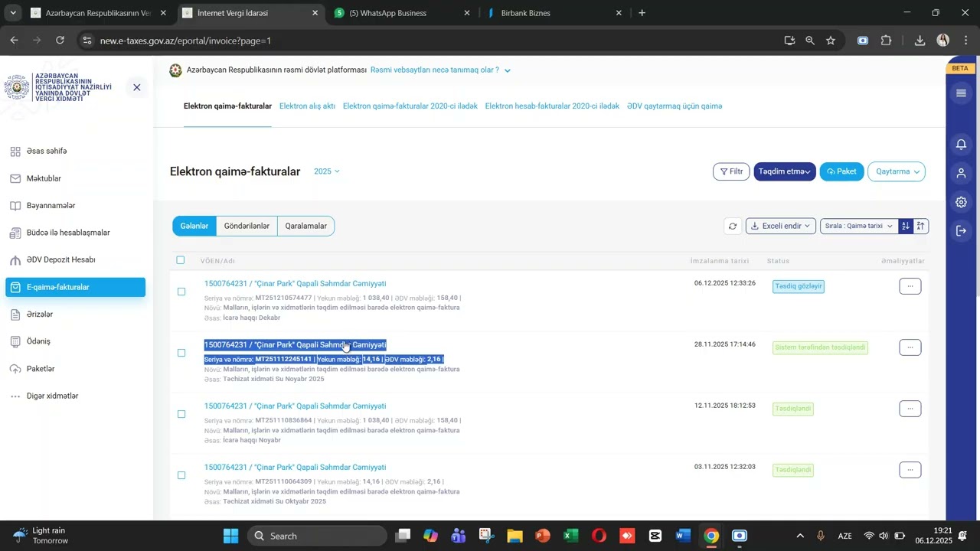Switch to Birbank Biznes browser tab
The height and width of the screenshot is (551, 980).
coord(555,13)
